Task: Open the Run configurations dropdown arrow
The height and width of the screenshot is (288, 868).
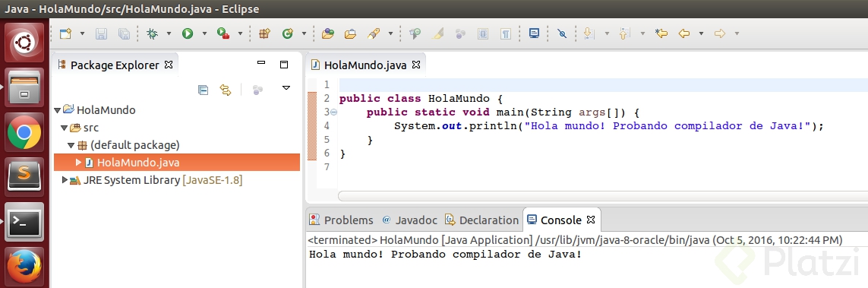Action: 204,33
